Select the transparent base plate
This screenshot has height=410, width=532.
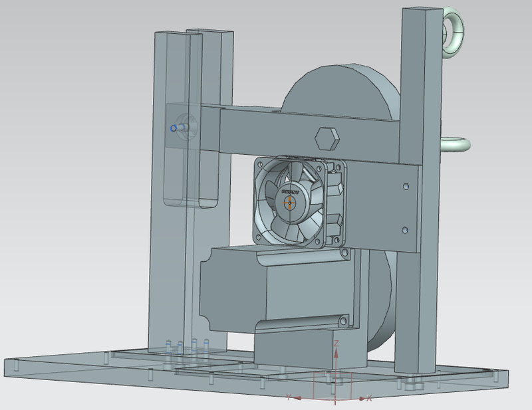(256, 376)
